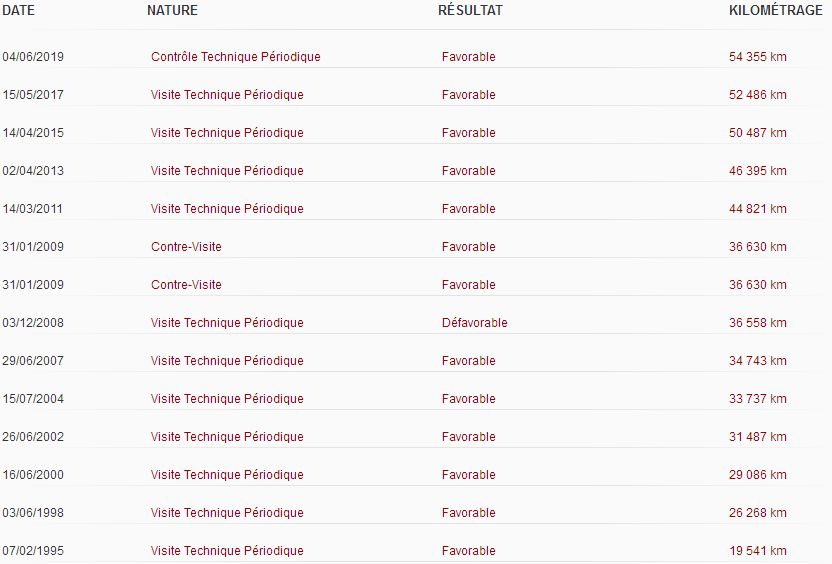Image resolution: width=832 pixels, height=564 pixels.
Task: Click the 52 486 km mileage link
Action: 757,95
